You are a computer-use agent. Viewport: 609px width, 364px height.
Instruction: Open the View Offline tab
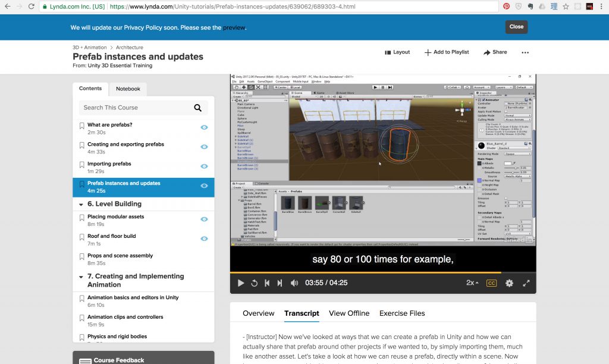click(349, 313)
